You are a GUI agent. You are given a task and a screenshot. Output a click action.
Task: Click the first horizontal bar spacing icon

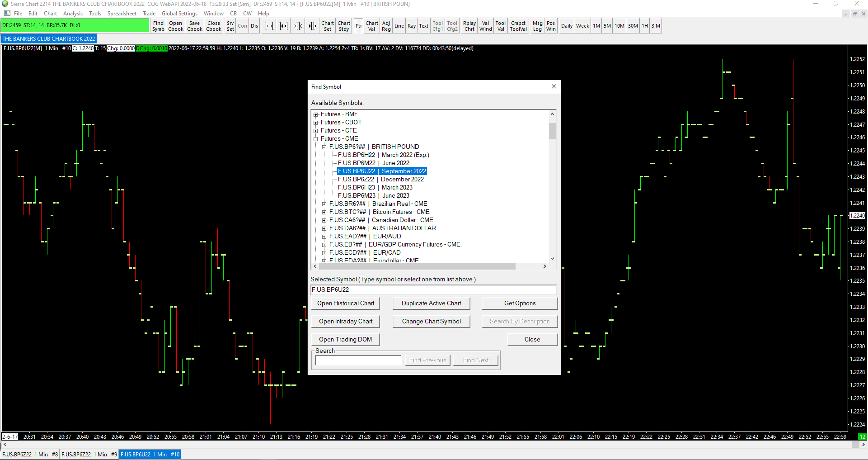[x=269, y=26]
